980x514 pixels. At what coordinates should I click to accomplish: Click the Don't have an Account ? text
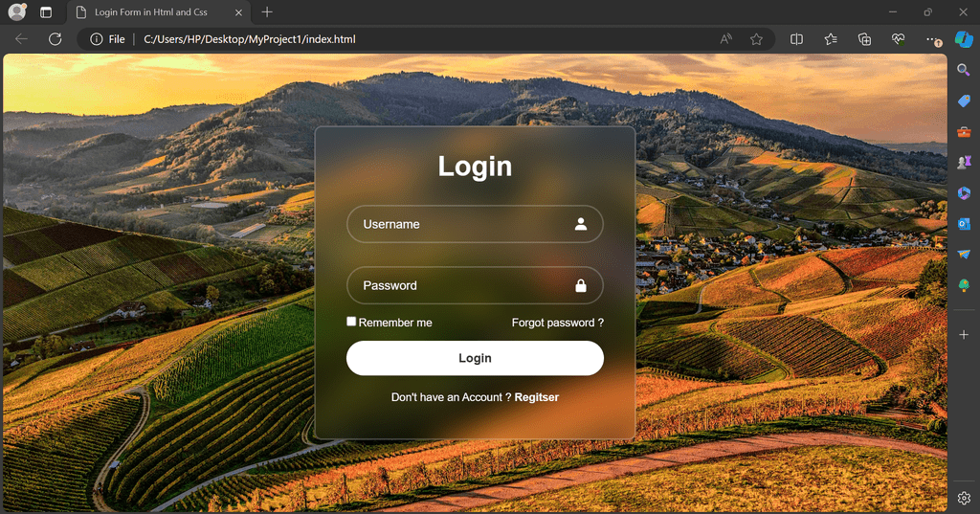[451, 397]
